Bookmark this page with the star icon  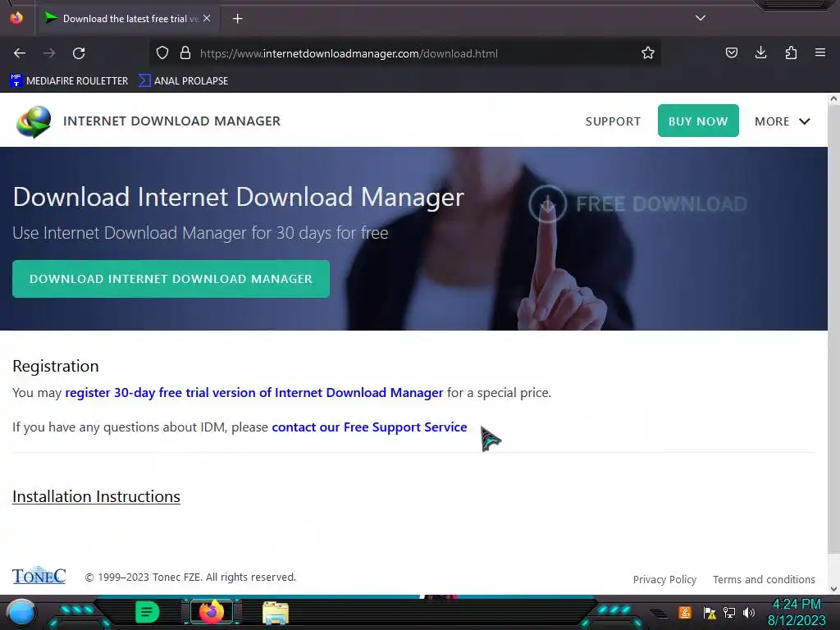[x=648, y=52]
